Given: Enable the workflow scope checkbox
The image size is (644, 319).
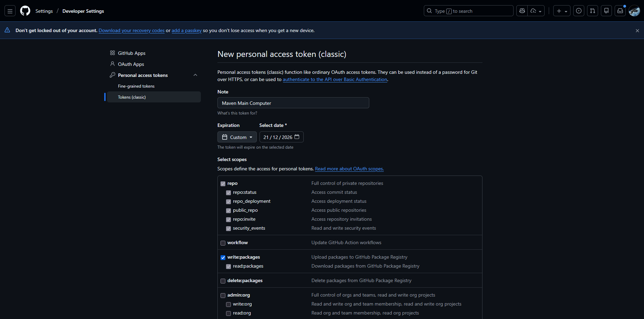Looking at the screenshot, I should coord(223,243).
